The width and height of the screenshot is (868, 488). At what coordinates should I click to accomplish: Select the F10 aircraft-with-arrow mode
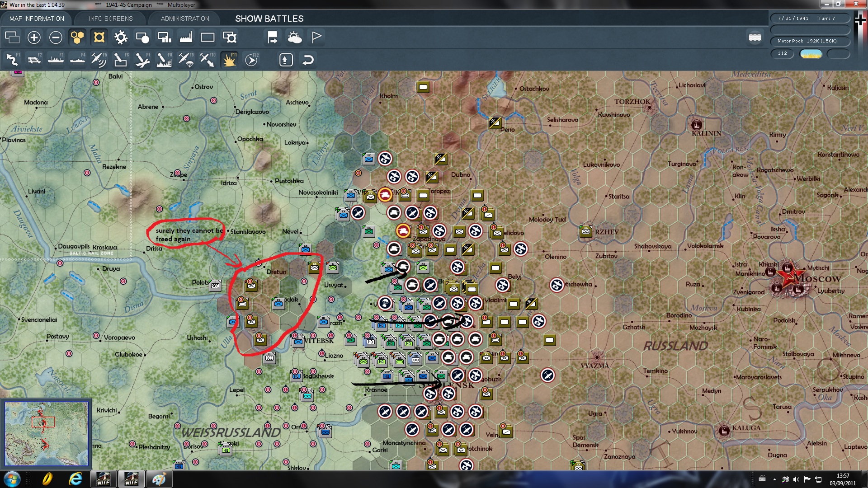pyautogui.click(x=208, y=59)
